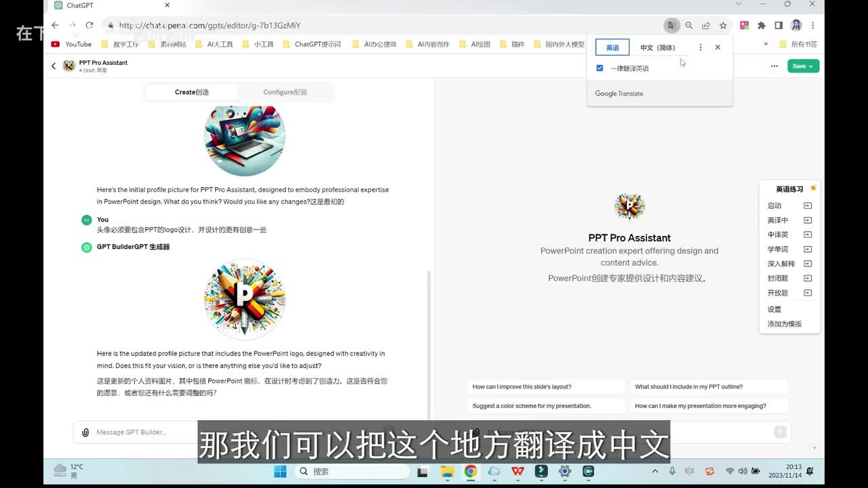The image size is (868, 488).
Task: Click the attach file paperclip icon
Action: pos(85,432)
